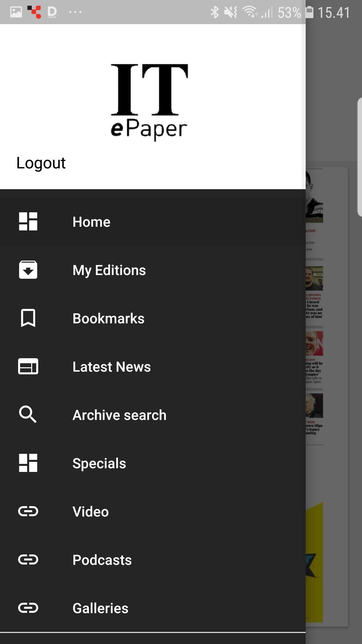362x644 pixels.
Task: Tap the Bookmarks ribbon icon
Action: click(28, 318)
